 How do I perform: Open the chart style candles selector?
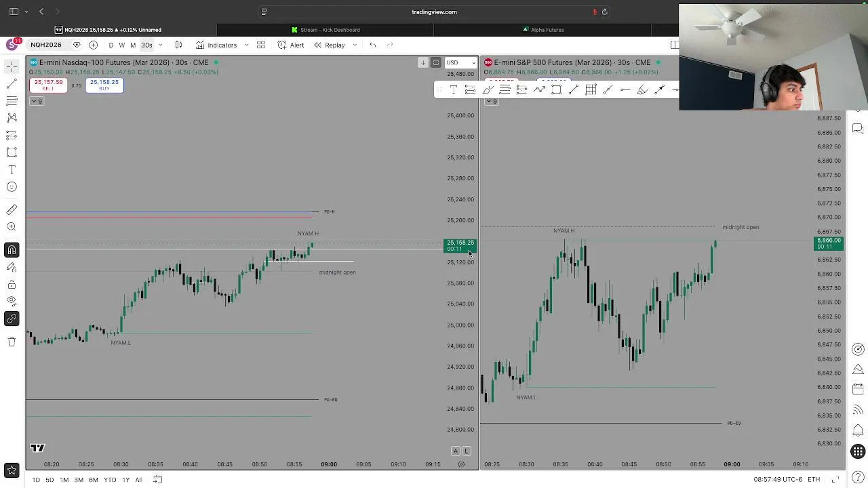[x=178, y=45]
